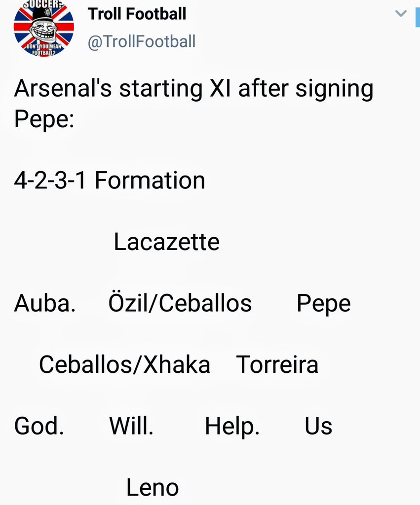Select the striker name Lacazette
The width and height of the screenshot is (420, 505).
[166, 242]
